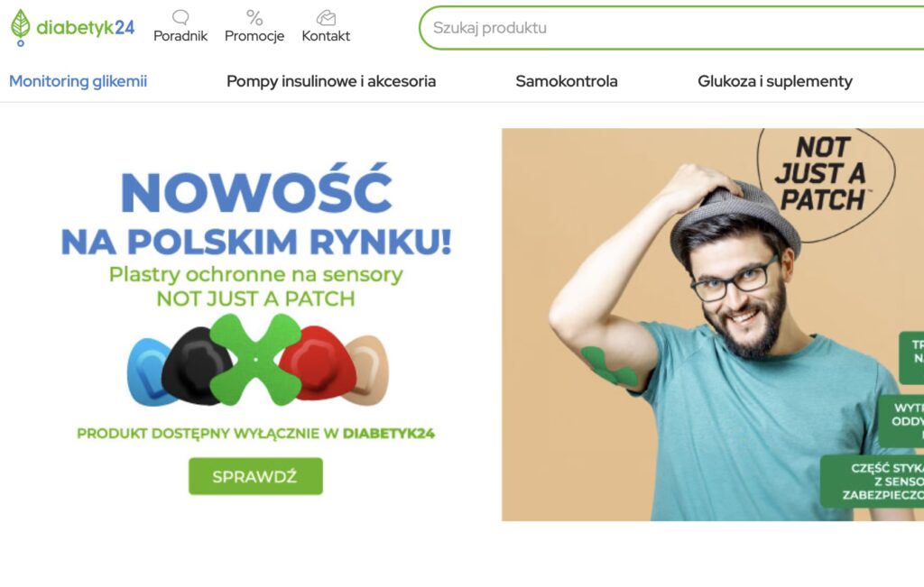Click the Promocje link text
The width and height of the screenshot is (924, 587).
[254, 36]
